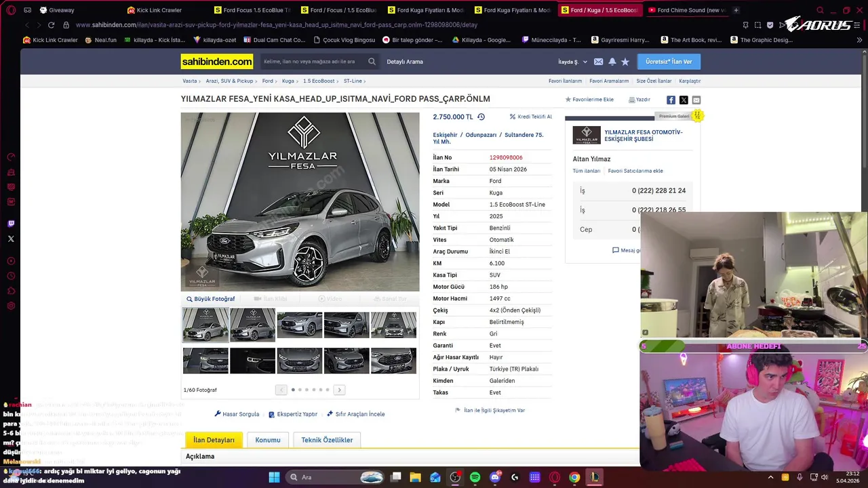Click Kredi Teklifi Al link

coord(531,117)
